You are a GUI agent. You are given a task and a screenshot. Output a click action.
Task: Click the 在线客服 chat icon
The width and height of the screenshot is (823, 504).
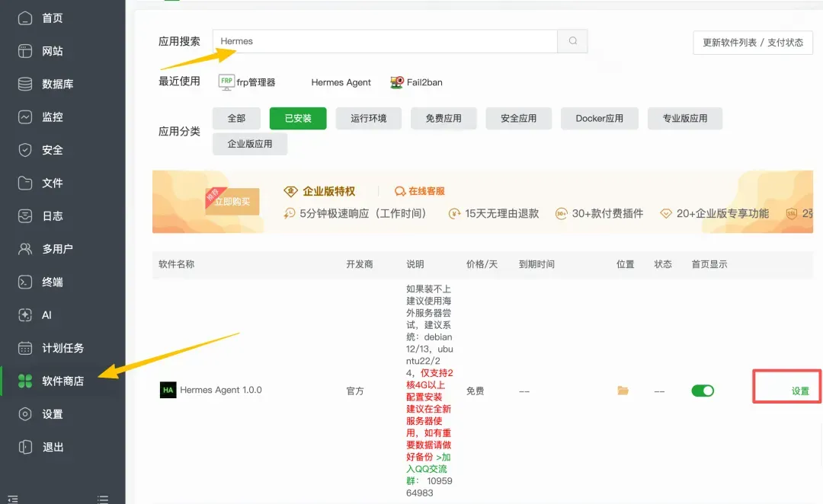[400, 191]
